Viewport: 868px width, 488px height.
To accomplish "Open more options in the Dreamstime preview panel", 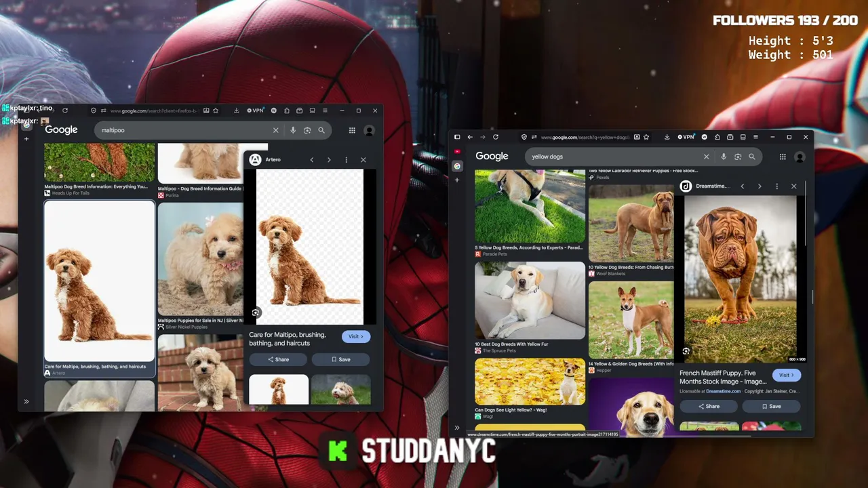I will coord(776,186).
